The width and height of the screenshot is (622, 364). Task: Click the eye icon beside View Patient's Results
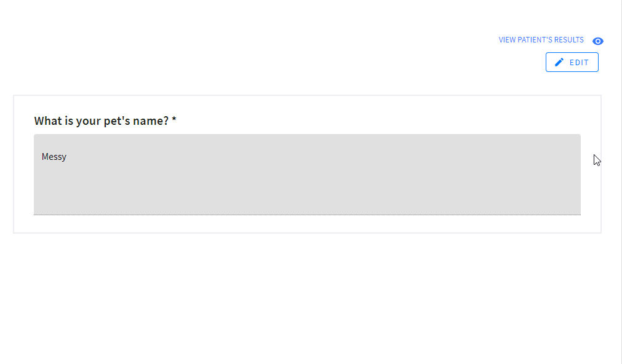pos(598,41)
